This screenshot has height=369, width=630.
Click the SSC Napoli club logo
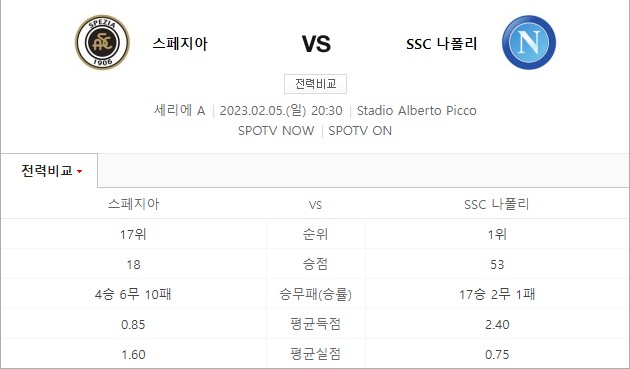pyautogui.click(x=529, y=42)
